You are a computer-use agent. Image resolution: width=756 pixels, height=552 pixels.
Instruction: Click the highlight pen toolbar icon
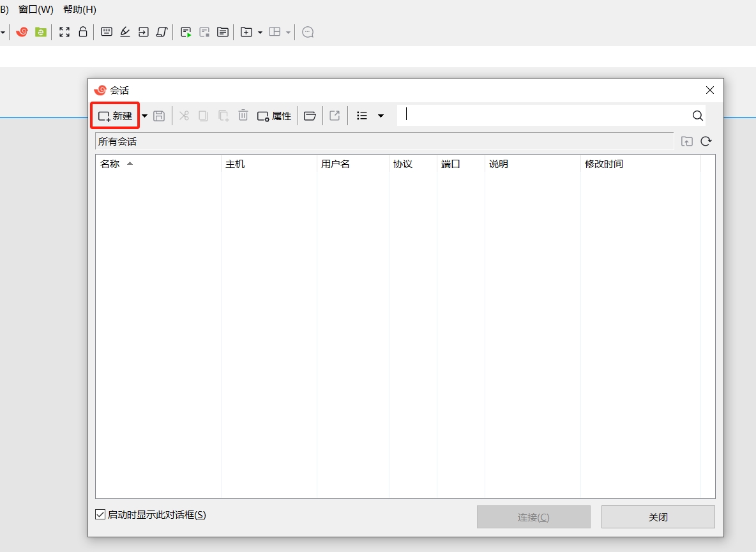tap(125, 32)
